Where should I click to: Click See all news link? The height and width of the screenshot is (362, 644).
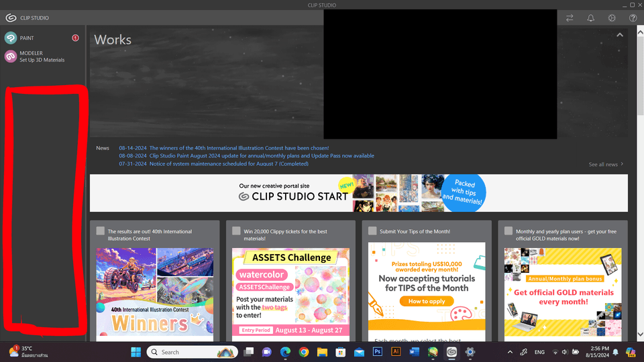tap(606, 164)
